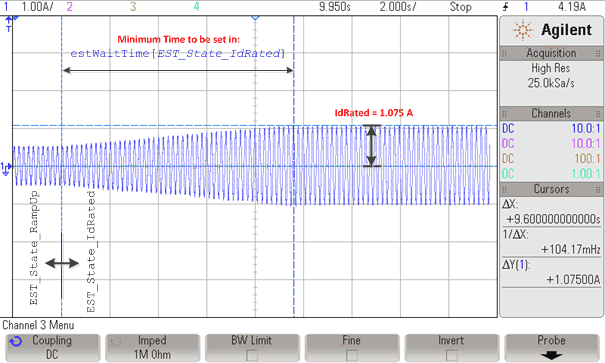Open the Cursors panel header
Viewport: 605px width, 363px height.
click(551, 189)
